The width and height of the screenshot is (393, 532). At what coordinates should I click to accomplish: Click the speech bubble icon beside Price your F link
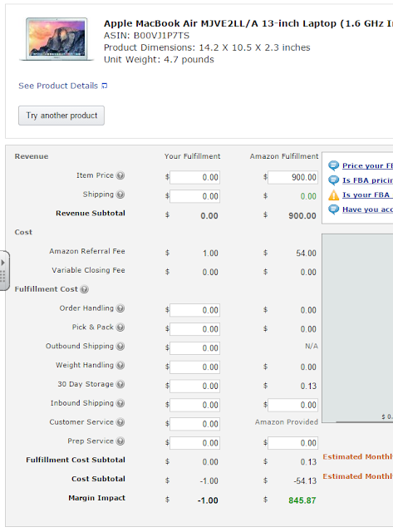click(334, 165)
